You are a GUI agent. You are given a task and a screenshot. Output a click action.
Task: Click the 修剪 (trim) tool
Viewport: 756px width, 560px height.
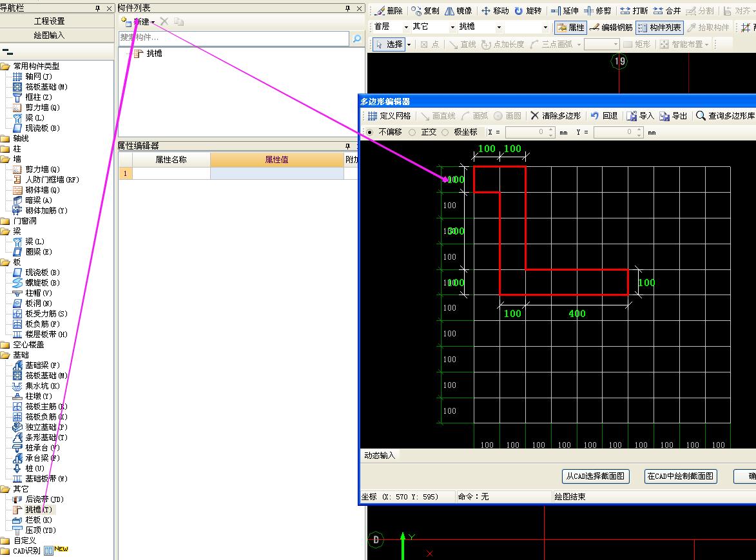click(597, 10)
